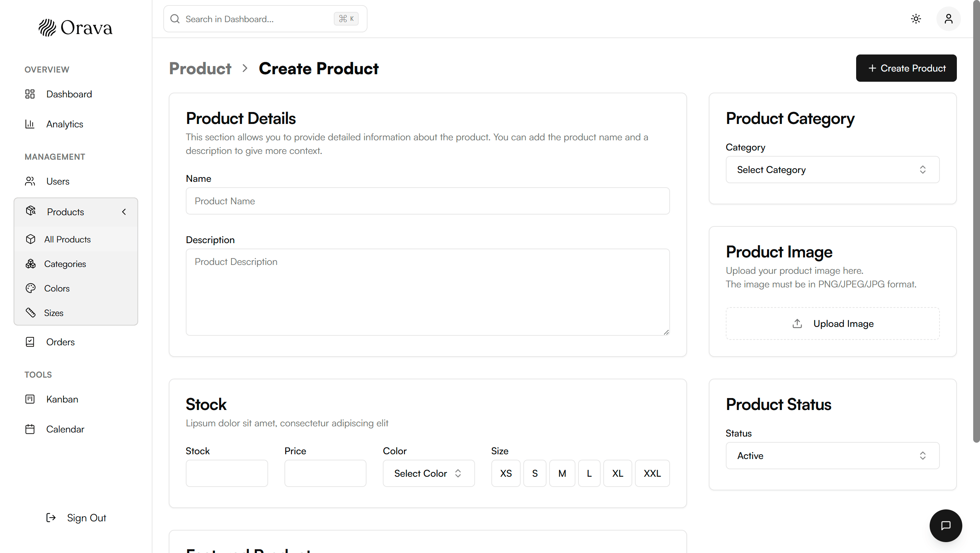This screenshot has width=980, height=553.
Task: Open the Status dropdown showing Active
Action: tap(832, 455)
